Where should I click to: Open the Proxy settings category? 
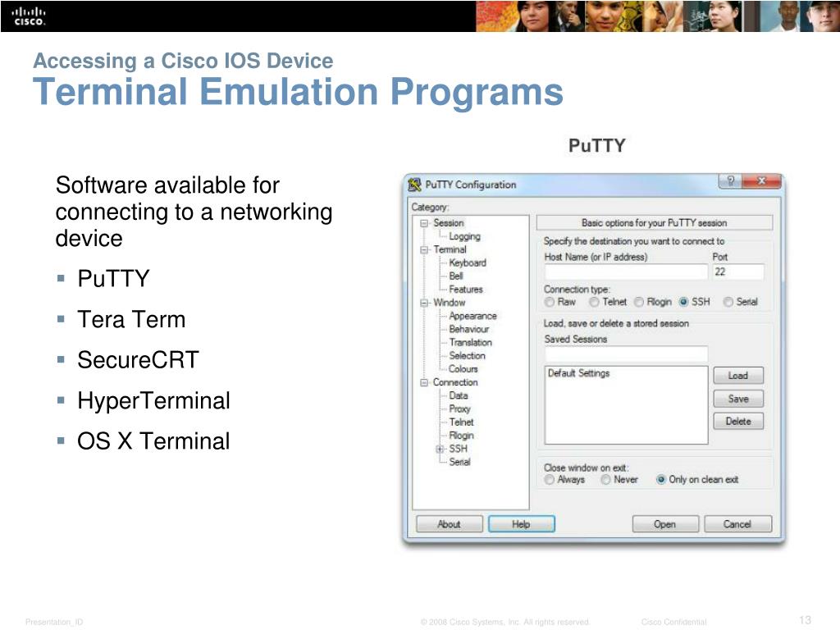click(x=459, y=409)
